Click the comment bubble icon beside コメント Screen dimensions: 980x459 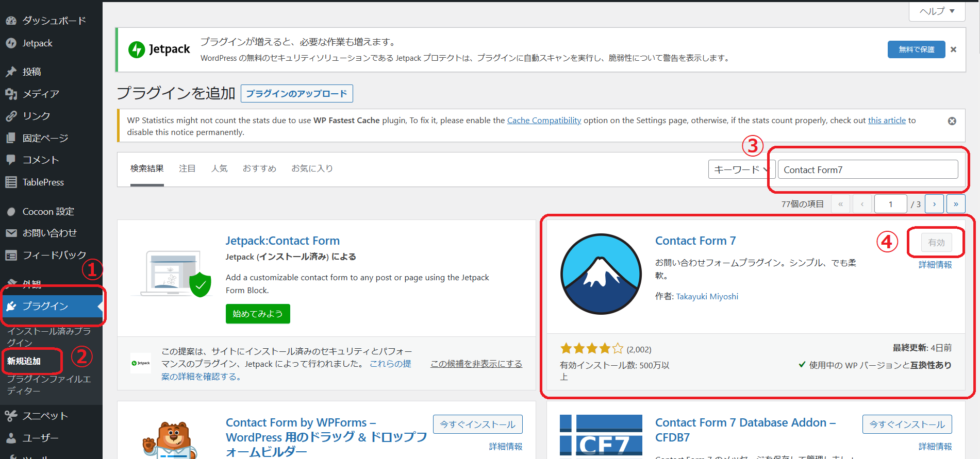(11, 160)
